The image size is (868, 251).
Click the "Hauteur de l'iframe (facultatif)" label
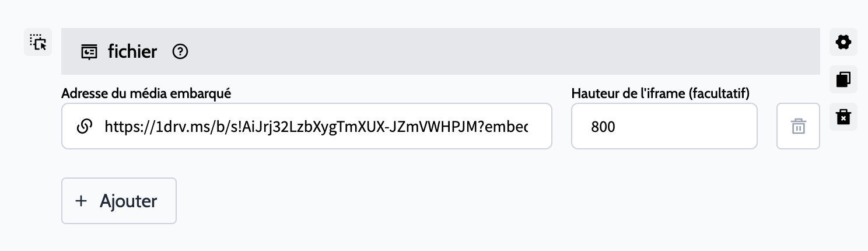click(660, 93)
